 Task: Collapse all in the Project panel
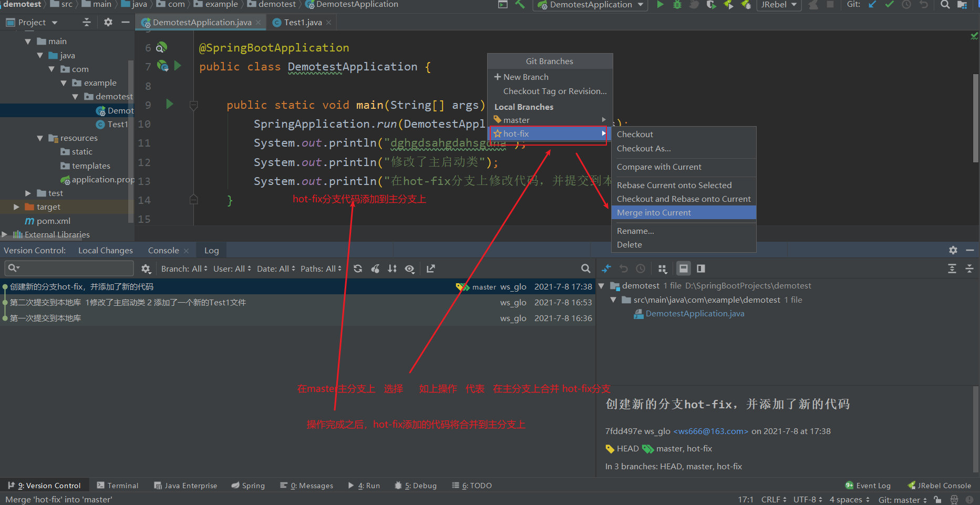tap(87, 22)
